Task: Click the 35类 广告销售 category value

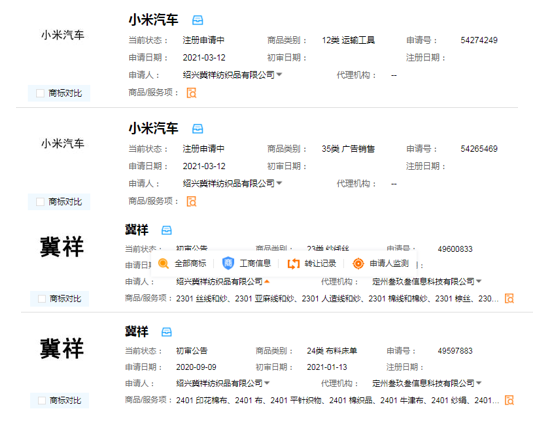Action: [348, 149]
